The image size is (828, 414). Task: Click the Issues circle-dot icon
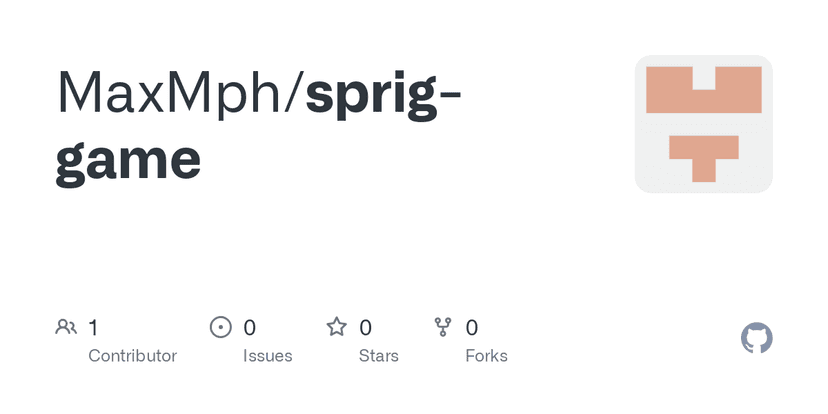point(220,327)
